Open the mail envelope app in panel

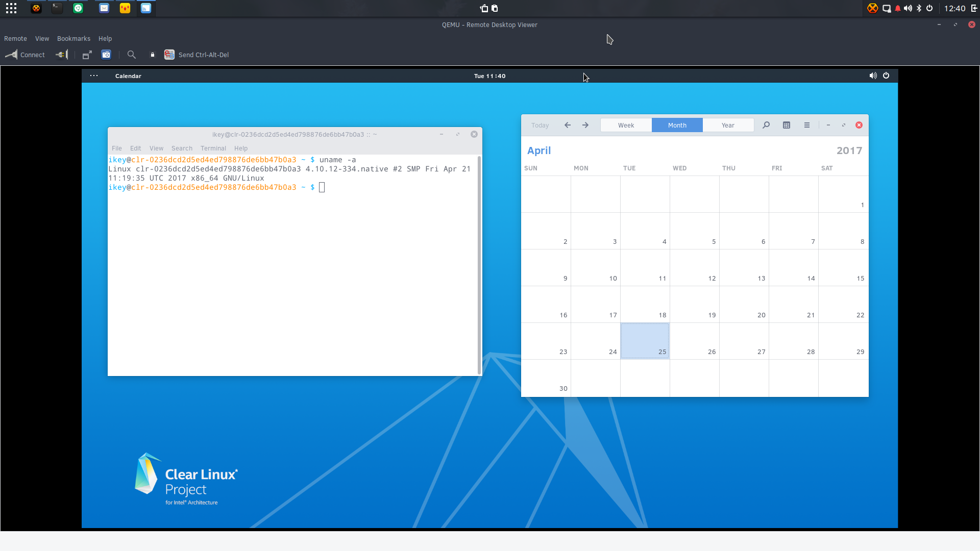tap(104, 8)
